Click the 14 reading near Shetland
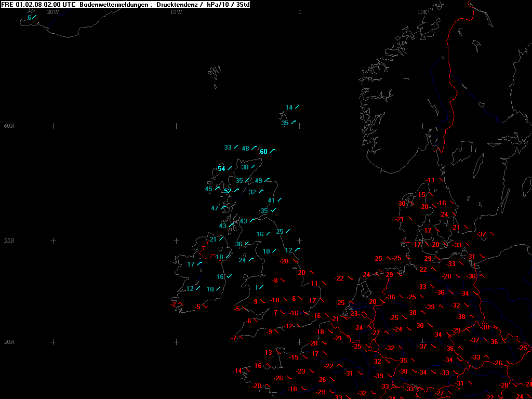 [289, 108]
